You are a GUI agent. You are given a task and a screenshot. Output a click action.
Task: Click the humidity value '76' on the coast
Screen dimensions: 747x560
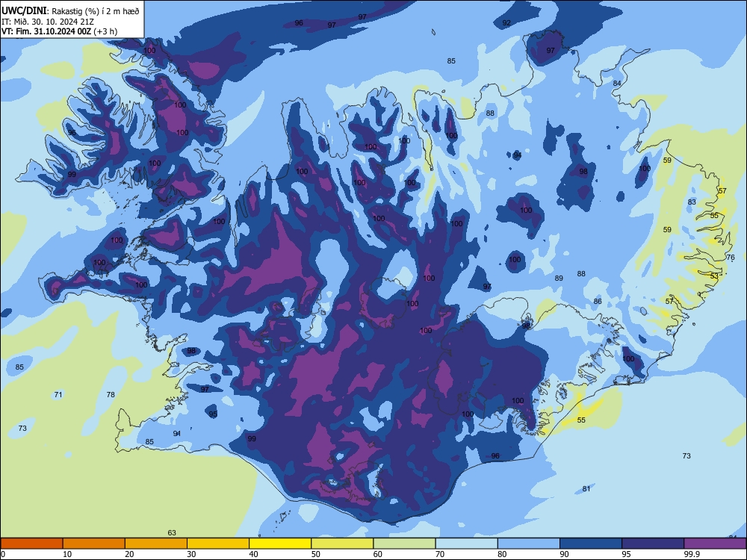731,258
